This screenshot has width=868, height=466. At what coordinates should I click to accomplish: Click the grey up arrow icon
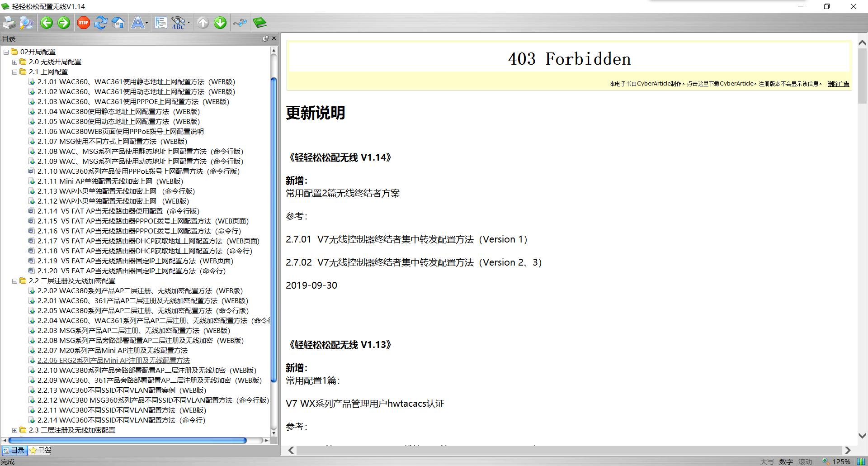click(x=203, y=23)
